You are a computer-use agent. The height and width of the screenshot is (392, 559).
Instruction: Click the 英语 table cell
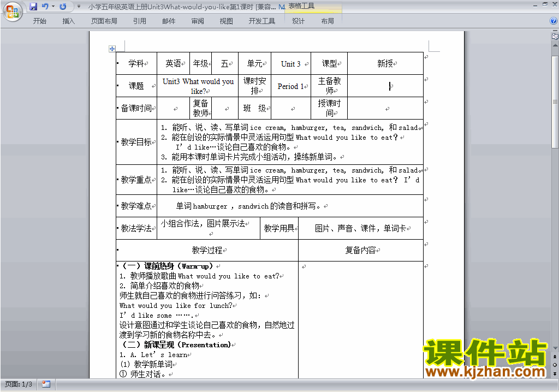click(174, 63)
